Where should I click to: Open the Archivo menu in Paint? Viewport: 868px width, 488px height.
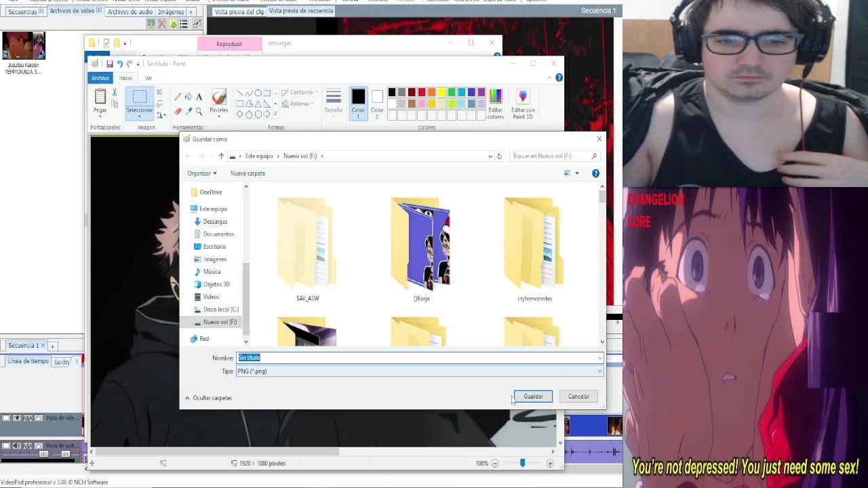pyautogui.click(x=100, y=78)
